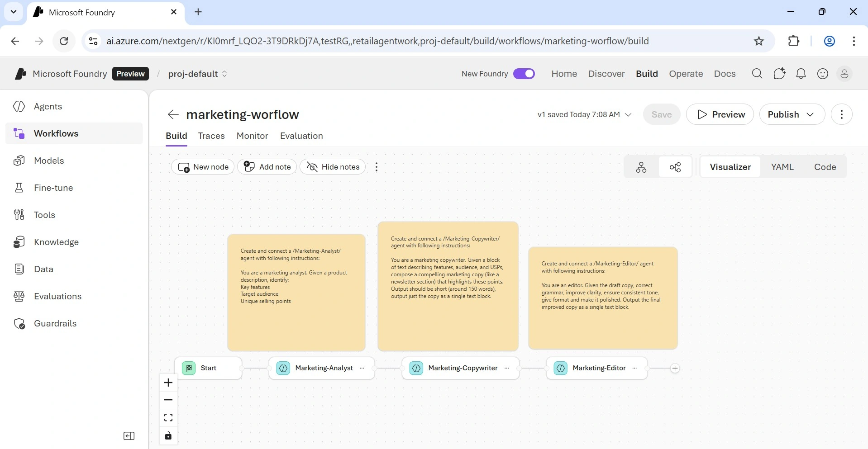Fit workflow view to screen
This screenshot has width=868, height=449.
pos(168,417)
